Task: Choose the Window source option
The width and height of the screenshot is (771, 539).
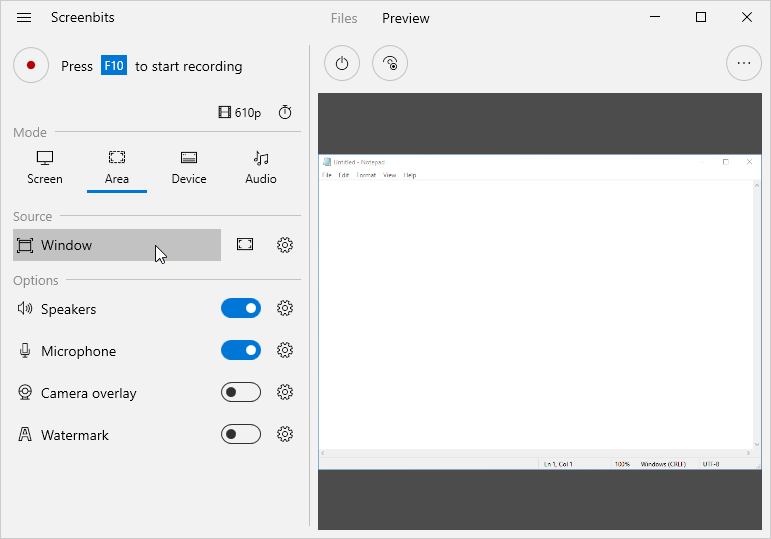Action: 117,245
